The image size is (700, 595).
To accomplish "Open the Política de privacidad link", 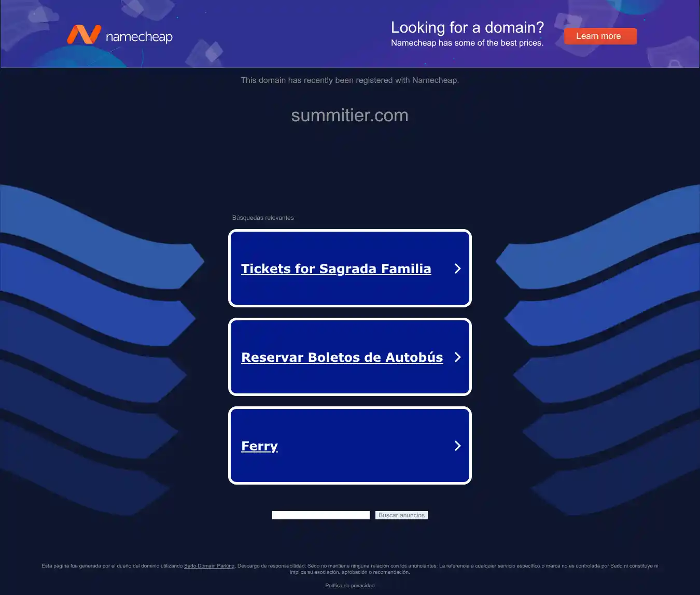I will click(x=350, y=586).
